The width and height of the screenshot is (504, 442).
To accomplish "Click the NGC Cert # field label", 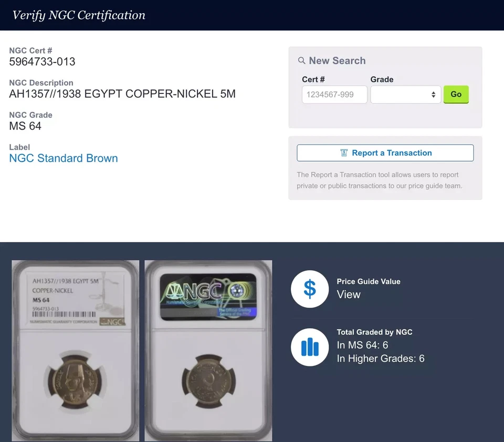I will 30,50.
